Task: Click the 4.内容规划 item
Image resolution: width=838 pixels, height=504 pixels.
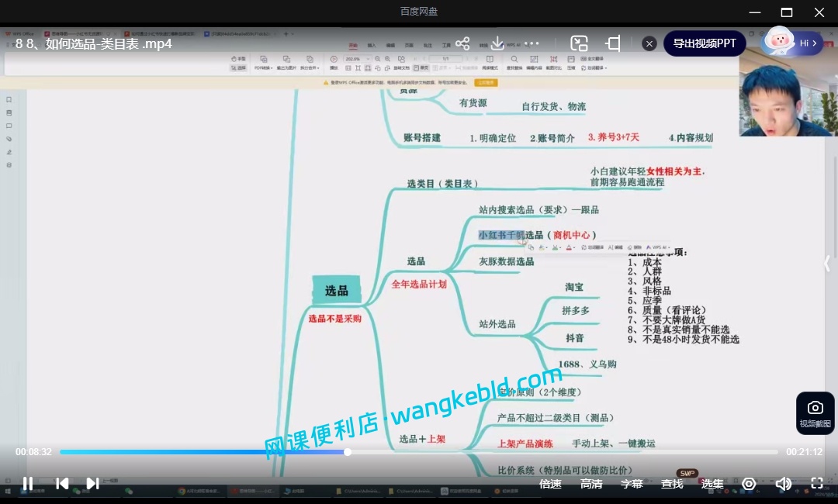Action: coord(691,138)
